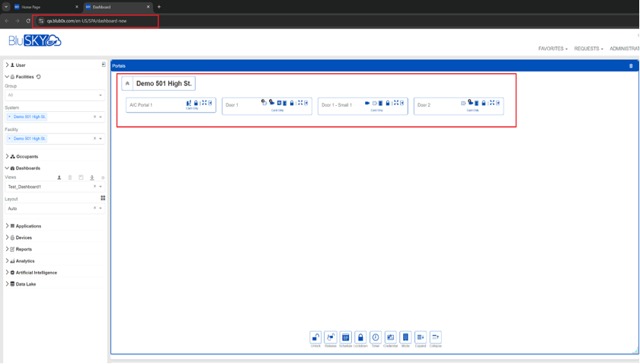Activate the Lockdown padlock icon
This screenshot has width=640, height=364.
pos(360,337)
